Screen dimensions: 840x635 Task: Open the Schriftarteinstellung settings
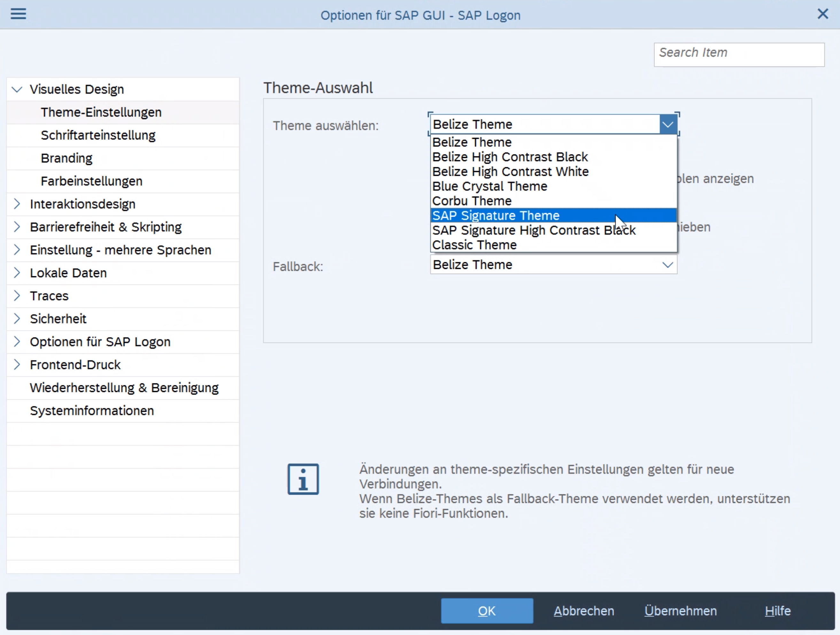[98, 135]
